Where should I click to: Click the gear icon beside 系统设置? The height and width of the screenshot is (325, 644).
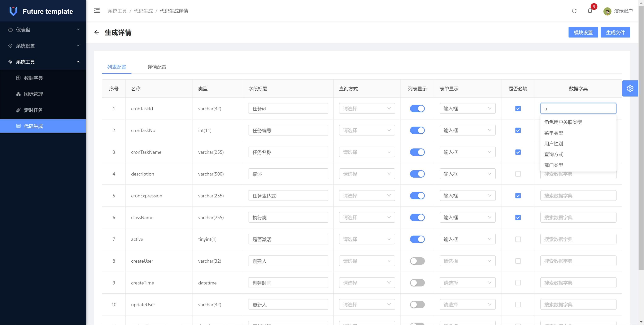[10, 46]
